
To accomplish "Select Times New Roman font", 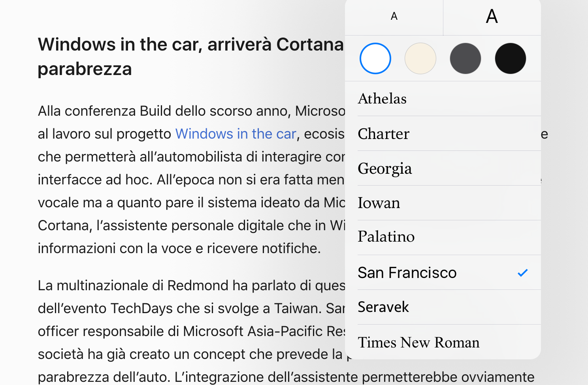I will tap(418, 342).
